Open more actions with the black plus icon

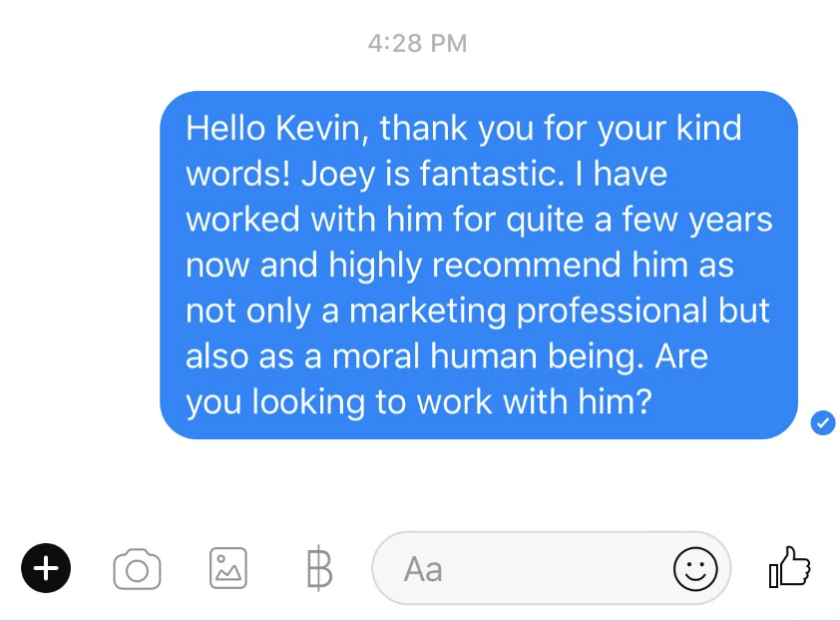coord(46,568)
